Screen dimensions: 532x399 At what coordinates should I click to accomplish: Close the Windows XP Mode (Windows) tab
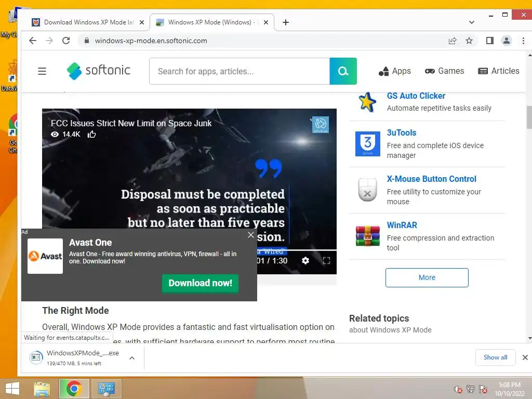[266, 22]
